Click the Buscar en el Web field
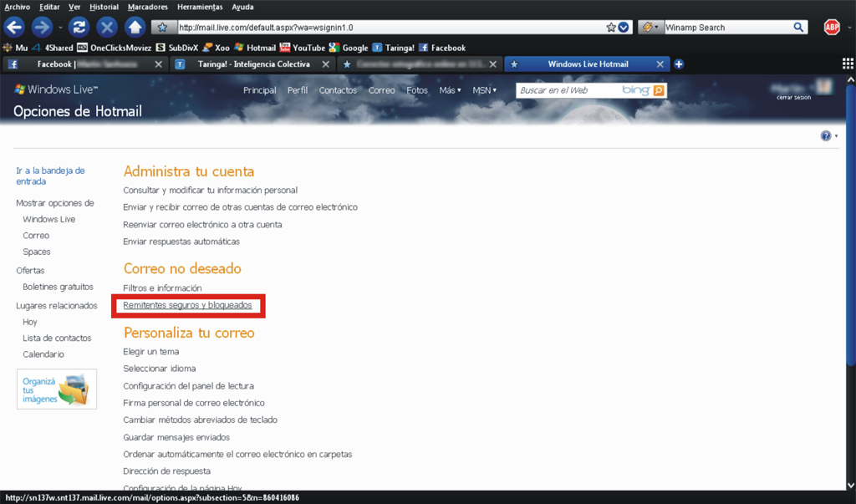The image size is (856, 504). [568, 90]
